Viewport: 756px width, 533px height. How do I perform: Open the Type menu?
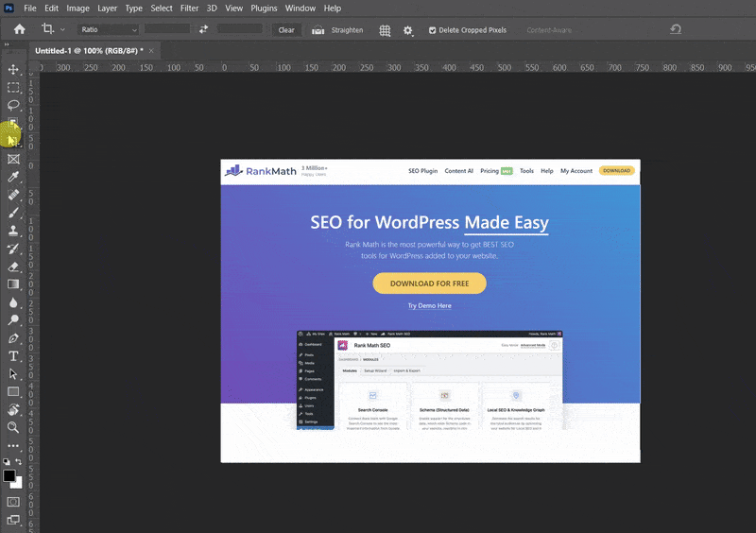click(133, 9)
